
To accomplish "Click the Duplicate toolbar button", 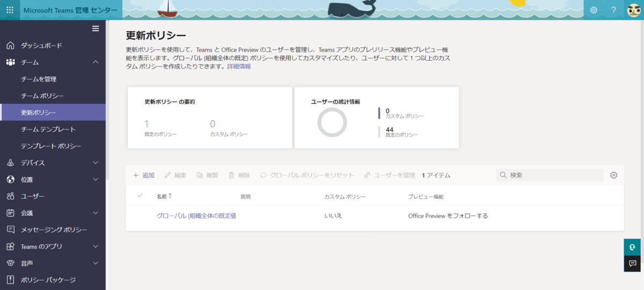I will [x=208, y=175].
